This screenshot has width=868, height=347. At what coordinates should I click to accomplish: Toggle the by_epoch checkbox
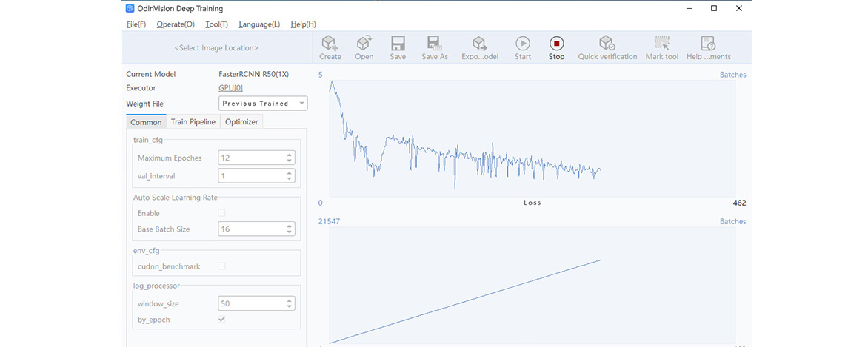(x=221, y=320)
